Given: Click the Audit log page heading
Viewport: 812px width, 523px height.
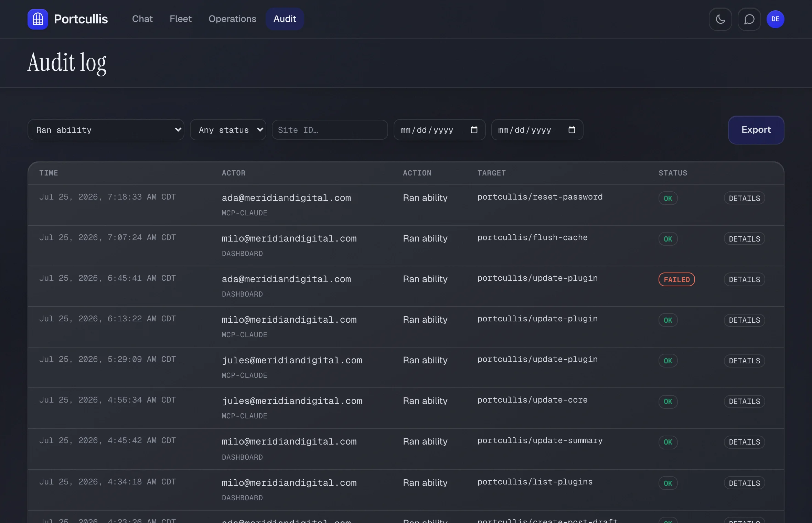Looking at the screenshot, I should [67, 63].
